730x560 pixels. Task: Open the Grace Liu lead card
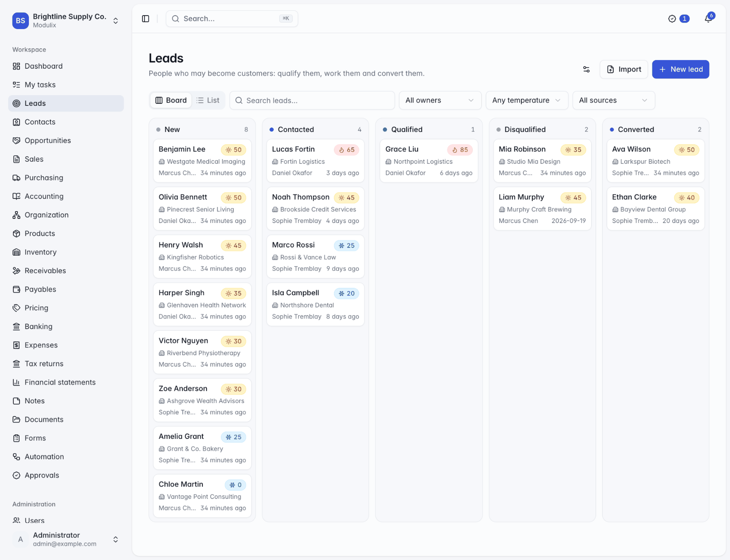[428, 161]
